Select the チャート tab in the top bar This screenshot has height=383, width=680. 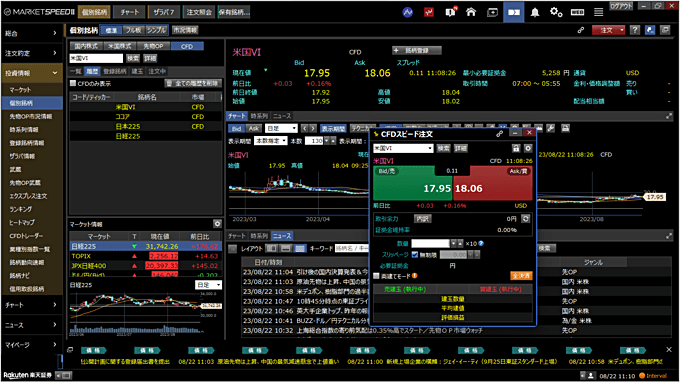tap(129, 12)
